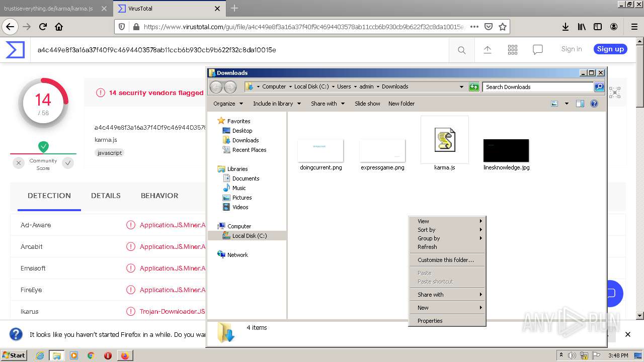Viewport: 644px width, 362px height.
Task: Click the Explorer address refresh icon
Action: tap(473, 86)
